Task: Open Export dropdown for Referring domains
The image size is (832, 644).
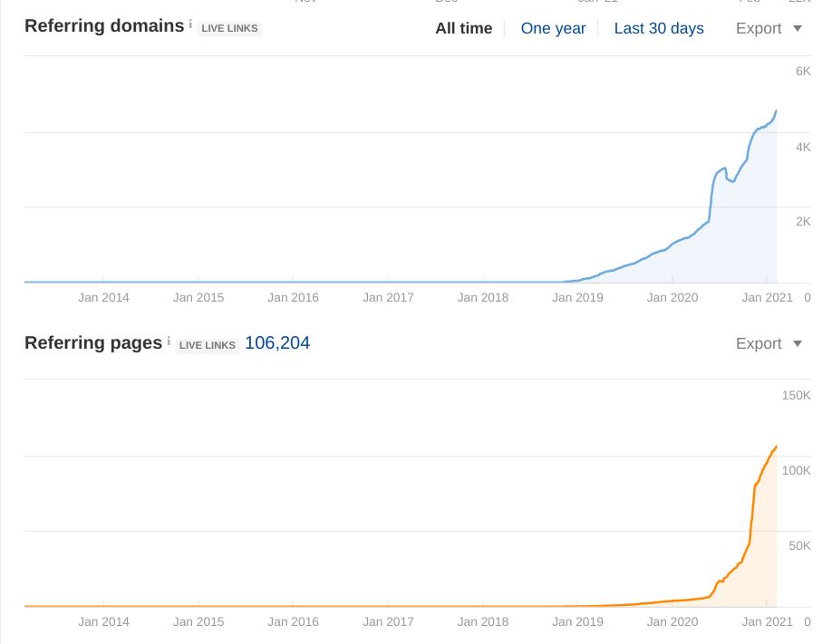Action: (x=769, y=28)
